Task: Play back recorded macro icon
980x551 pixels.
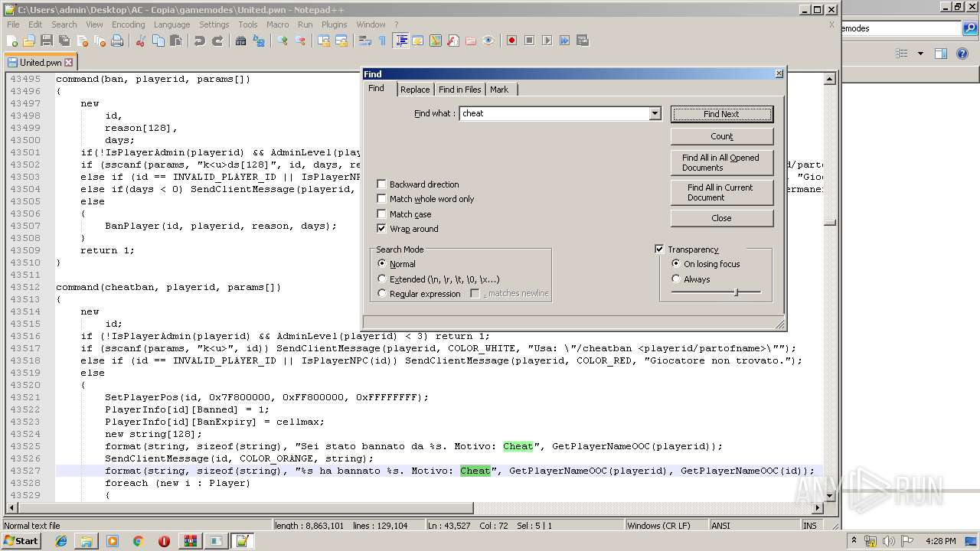Action: (547, 41)
